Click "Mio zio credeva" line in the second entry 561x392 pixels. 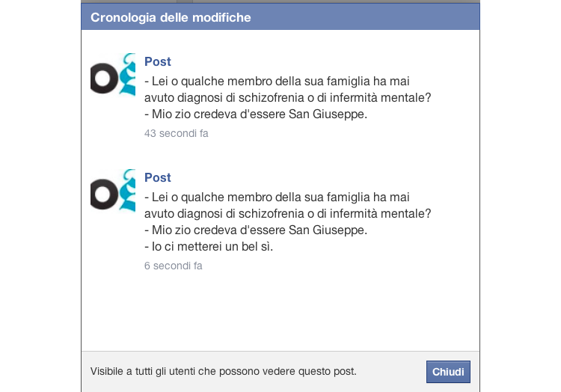[x=256, y=230]
